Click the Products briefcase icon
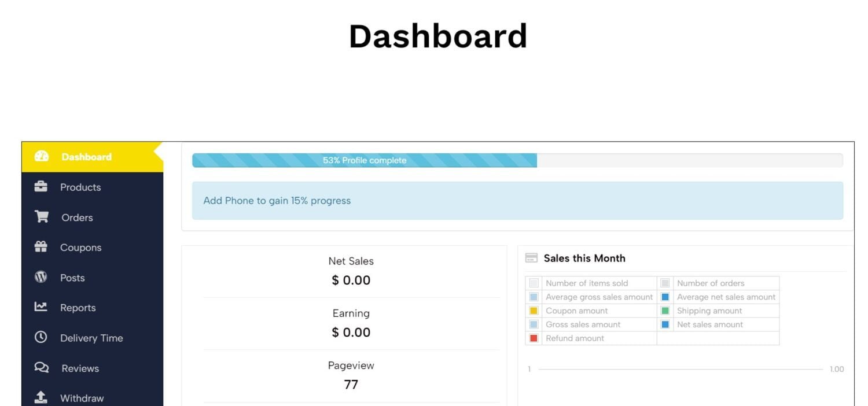868x406 pixels. tap(41, 187)
